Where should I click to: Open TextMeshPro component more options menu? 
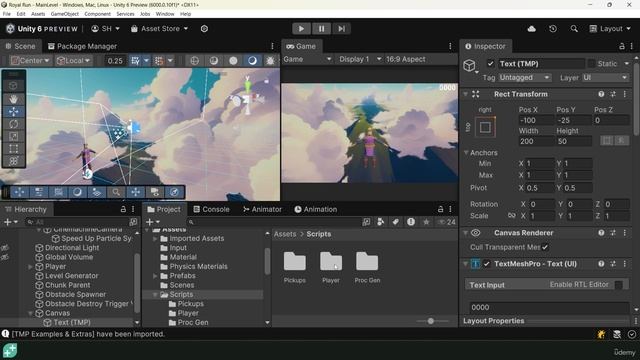pyautogui.click(x=624, y=264)
